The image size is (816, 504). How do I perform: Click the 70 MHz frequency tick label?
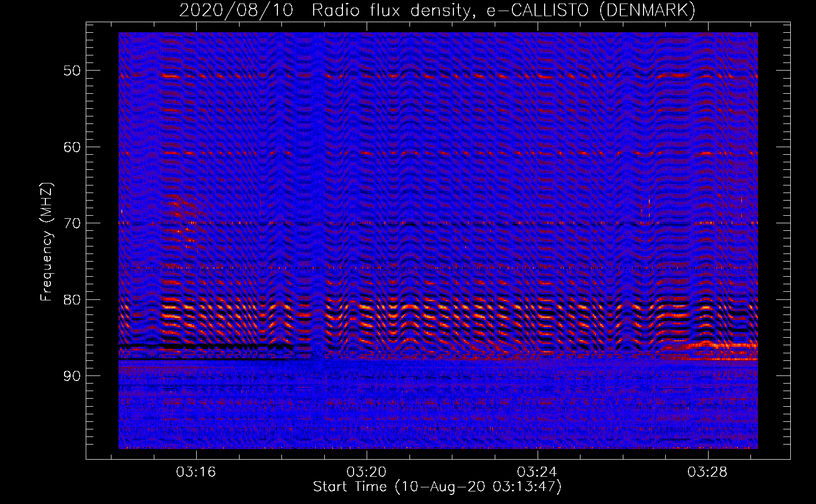click(x=72, y=223)
